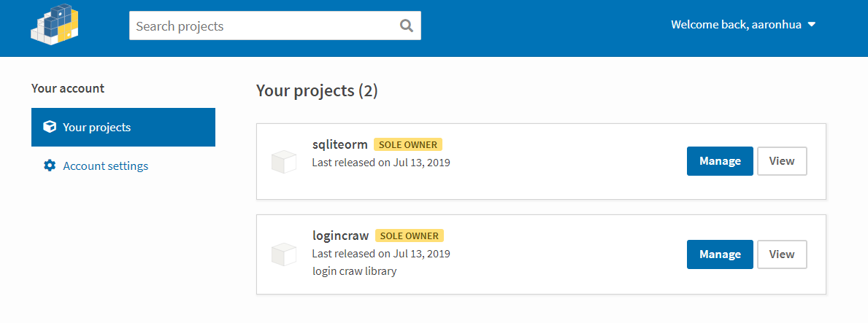This screenshot has height=323, width=868.
Task: Manage the sqliteorm project
Action: coord(720,161)
